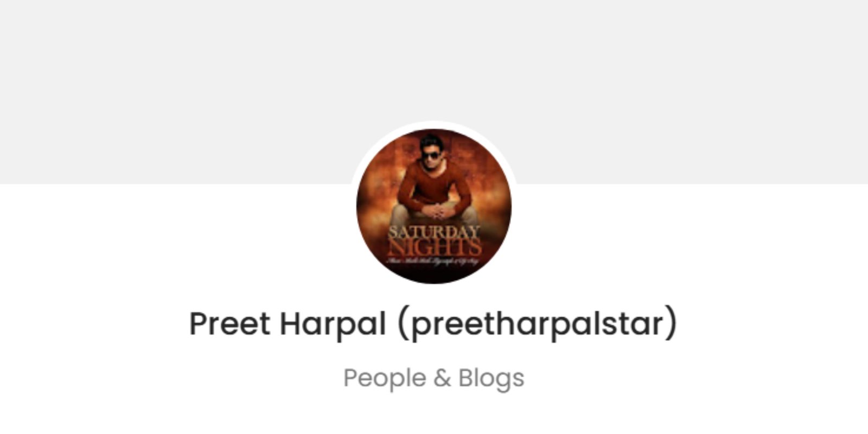
Task: Click the word Harpal in the title
Action: (x=333, y=324)
